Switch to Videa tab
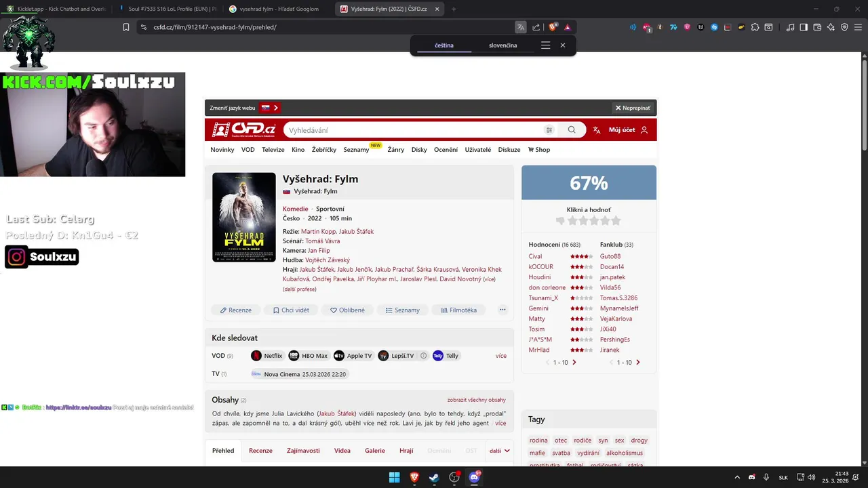 [342, 450]
